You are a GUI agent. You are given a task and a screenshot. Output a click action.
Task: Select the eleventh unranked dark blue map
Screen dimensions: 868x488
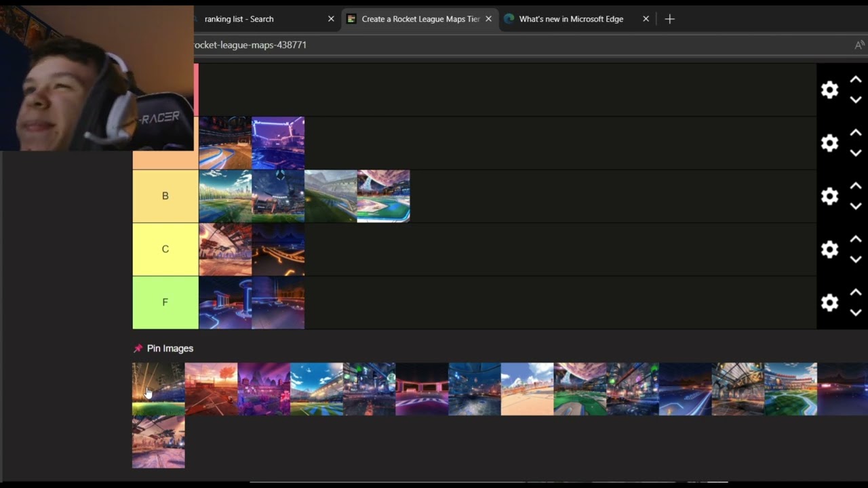(x=686, y=389)
